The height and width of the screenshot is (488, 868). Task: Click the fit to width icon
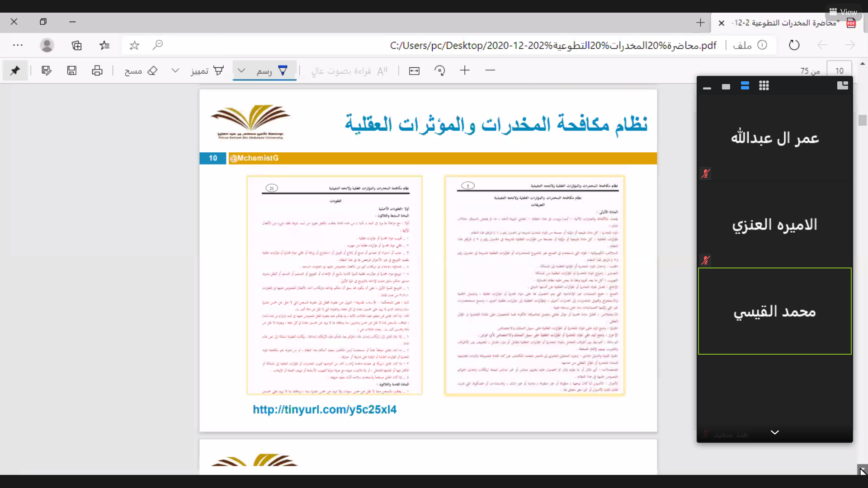(414, 70)
